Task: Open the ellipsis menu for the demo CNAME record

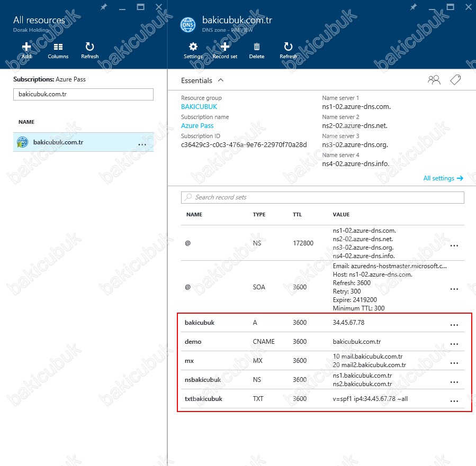Action: (454, 344)
